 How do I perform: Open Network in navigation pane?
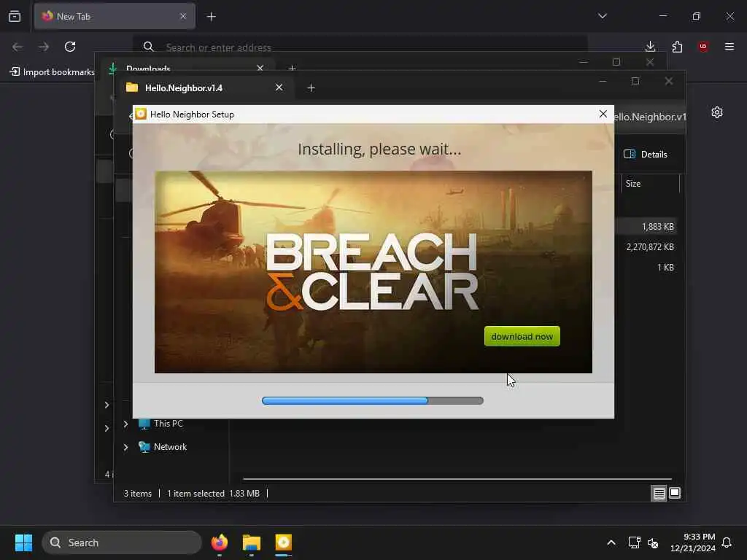click(163, 447)
